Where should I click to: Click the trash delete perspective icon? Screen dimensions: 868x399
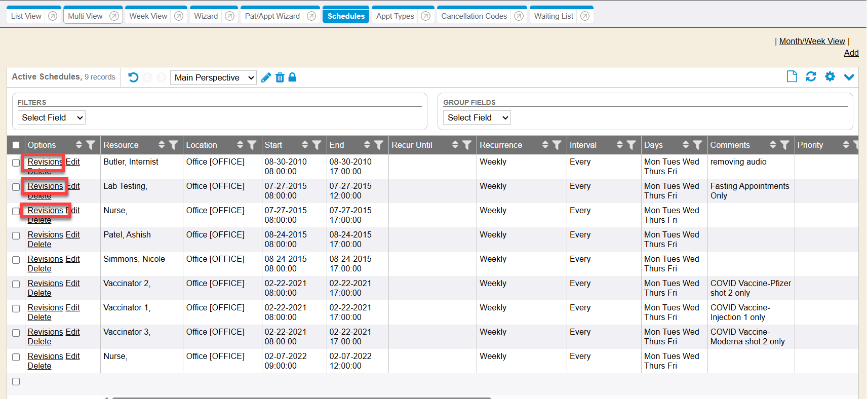[280, 77]
